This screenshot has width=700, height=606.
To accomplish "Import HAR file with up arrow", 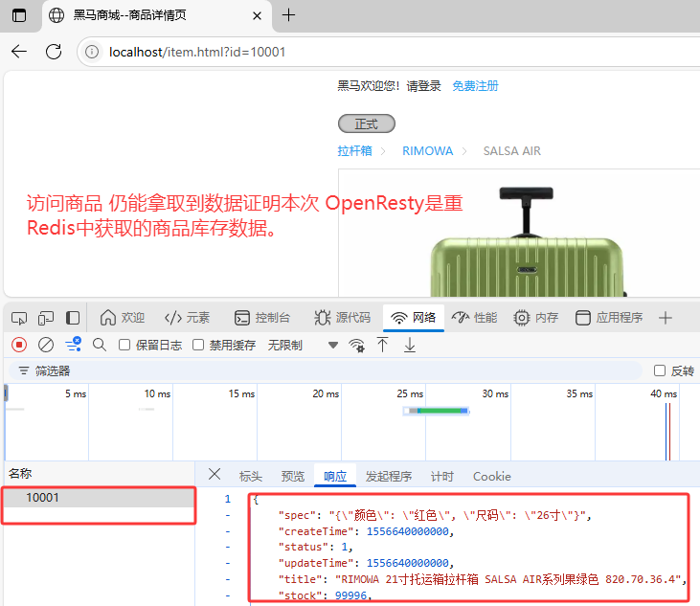I will point(383,345).
